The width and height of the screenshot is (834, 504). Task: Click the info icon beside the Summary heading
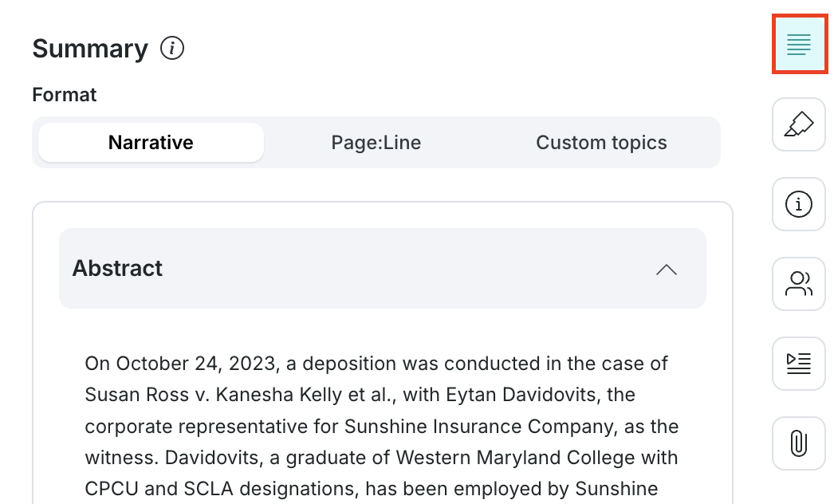pyautogui.click(x=173, y=48)
